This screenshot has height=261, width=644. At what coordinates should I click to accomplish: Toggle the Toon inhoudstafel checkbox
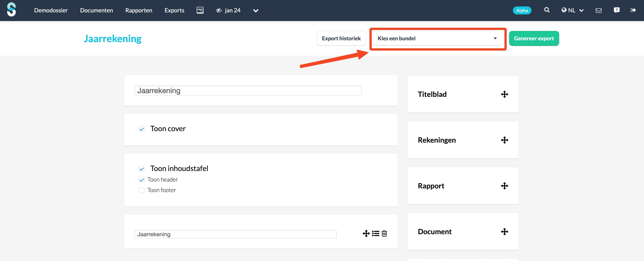pos(142,169)
